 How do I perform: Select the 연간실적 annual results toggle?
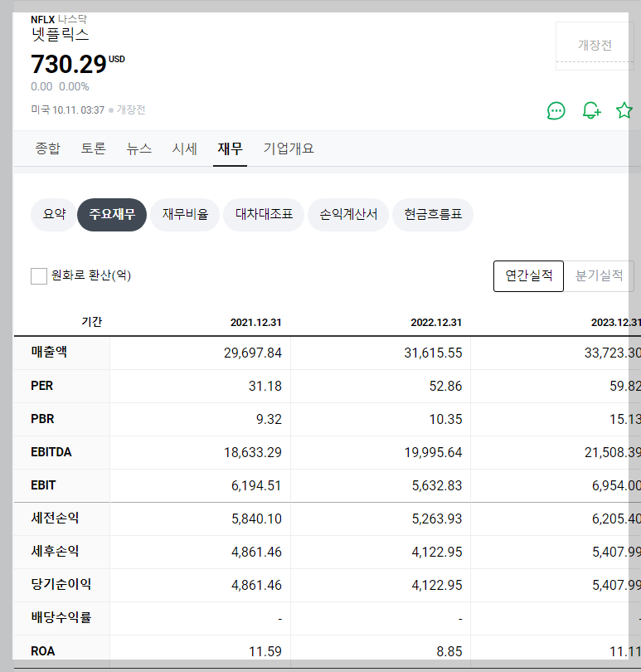coord(528,275)
